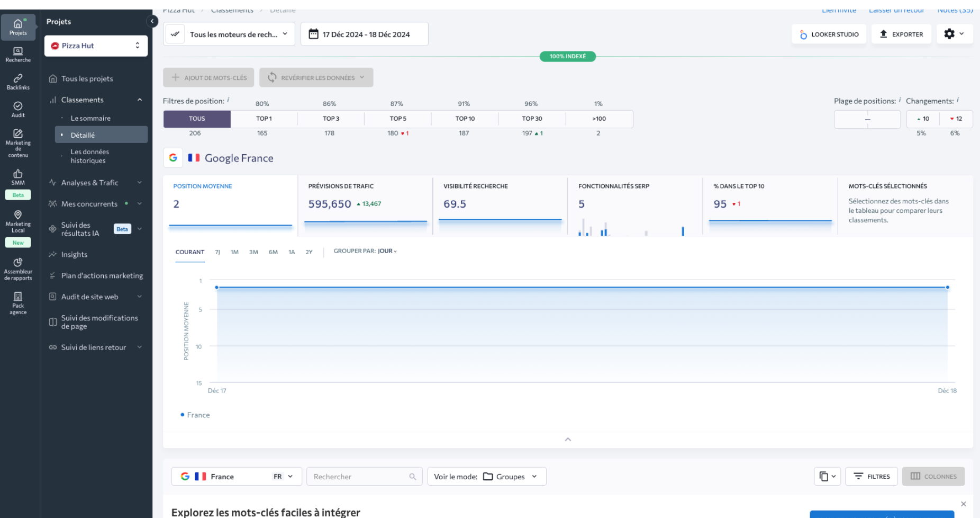Select the TOP 5 position filter
This screenshot has height=518, width=980.
[398, 119]
